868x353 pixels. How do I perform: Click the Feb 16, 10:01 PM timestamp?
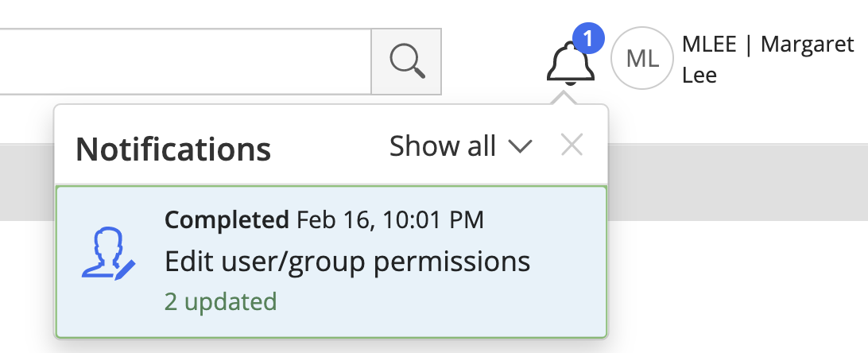(x=390, y=219)
